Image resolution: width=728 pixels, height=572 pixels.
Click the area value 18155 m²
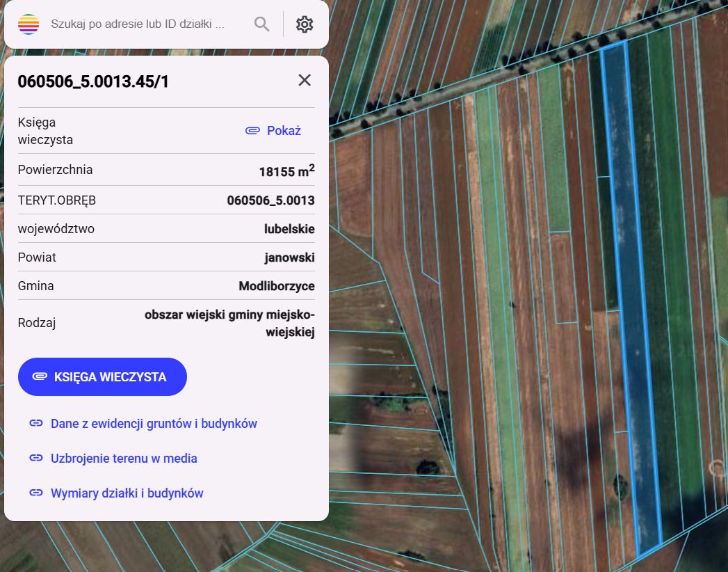[x=286, y=170]
